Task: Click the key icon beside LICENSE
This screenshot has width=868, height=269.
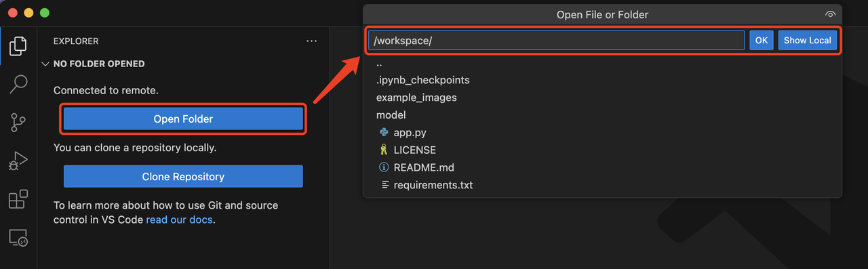Action: [x=384, y=150]
